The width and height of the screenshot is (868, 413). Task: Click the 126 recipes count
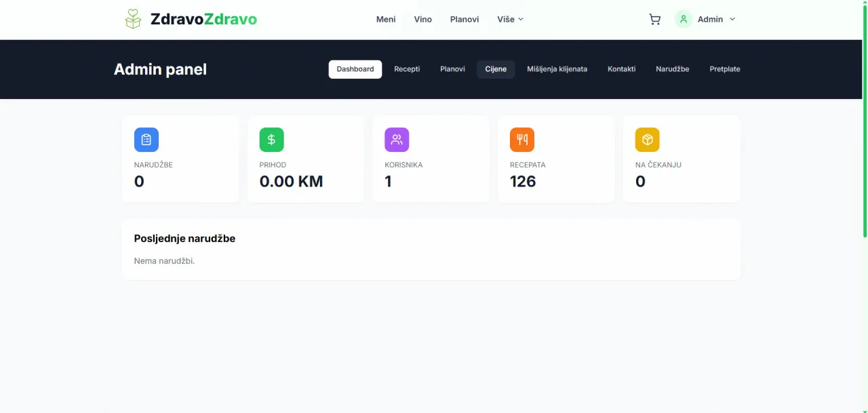point(523,181)
